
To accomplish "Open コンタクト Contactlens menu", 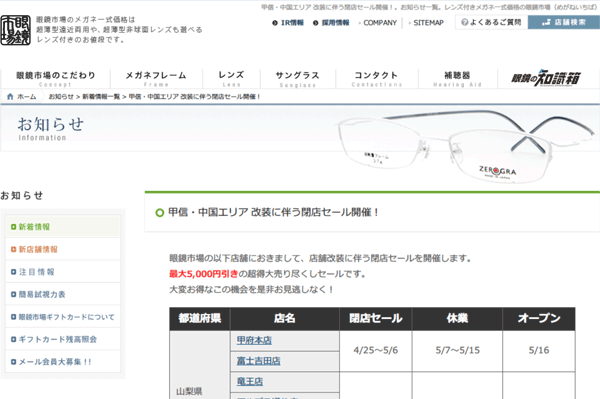I will click(x=377, y=79).
